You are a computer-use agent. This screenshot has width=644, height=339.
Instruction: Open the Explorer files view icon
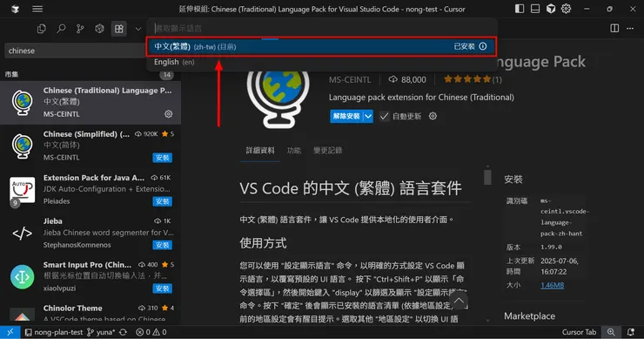pos(42,29)
